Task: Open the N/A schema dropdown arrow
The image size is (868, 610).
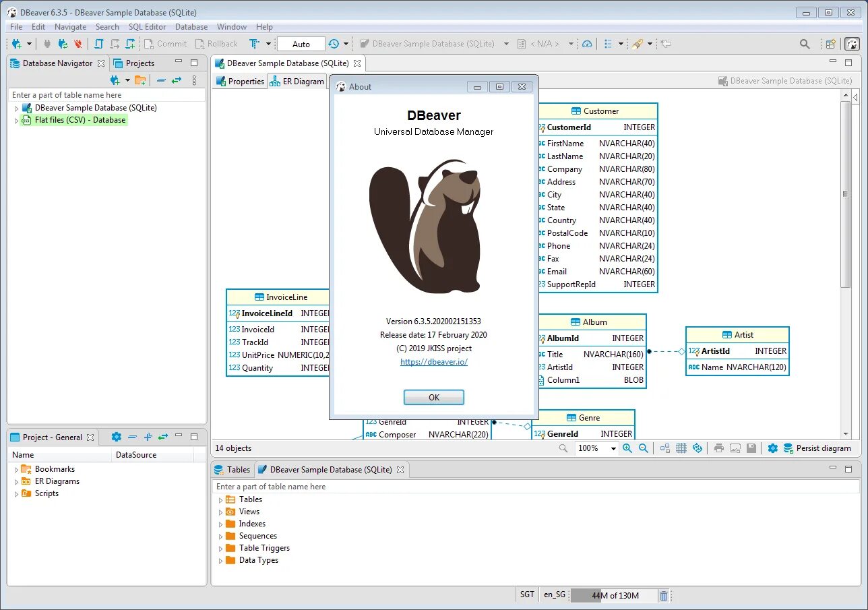Action: [x=571, y=44]
